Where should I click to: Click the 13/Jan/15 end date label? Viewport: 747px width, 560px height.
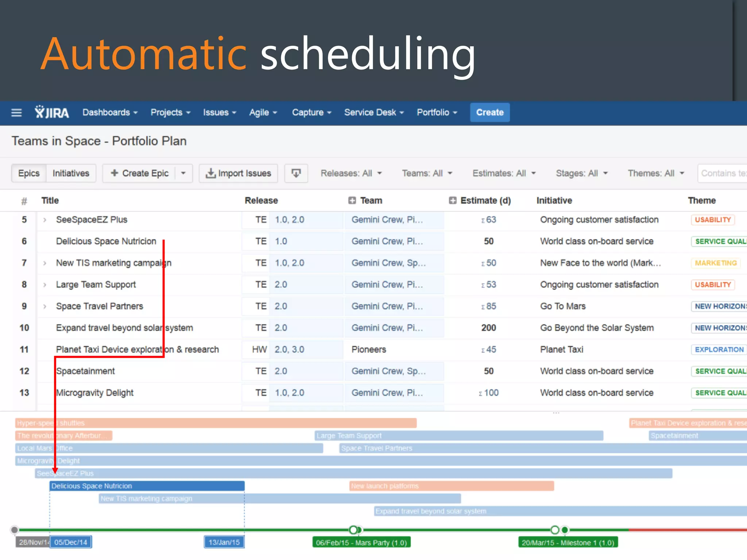click(x=224, y=542)
